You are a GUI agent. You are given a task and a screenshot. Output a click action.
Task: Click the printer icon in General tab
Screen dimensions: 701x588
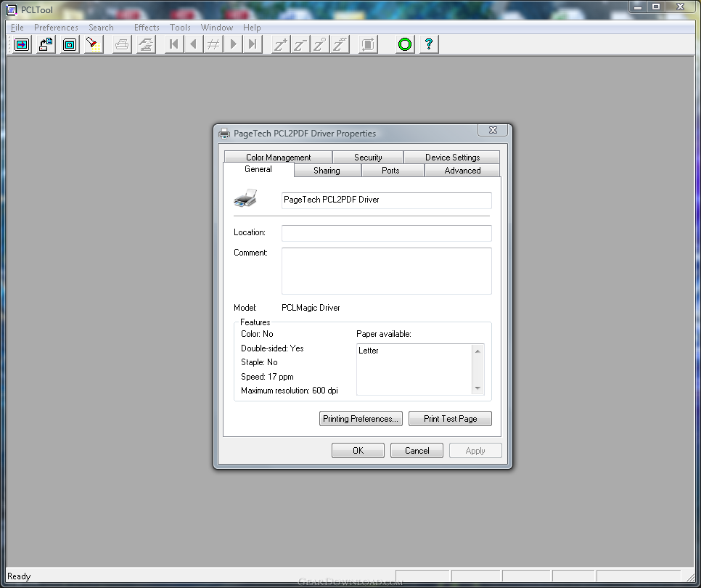[245, 198]
